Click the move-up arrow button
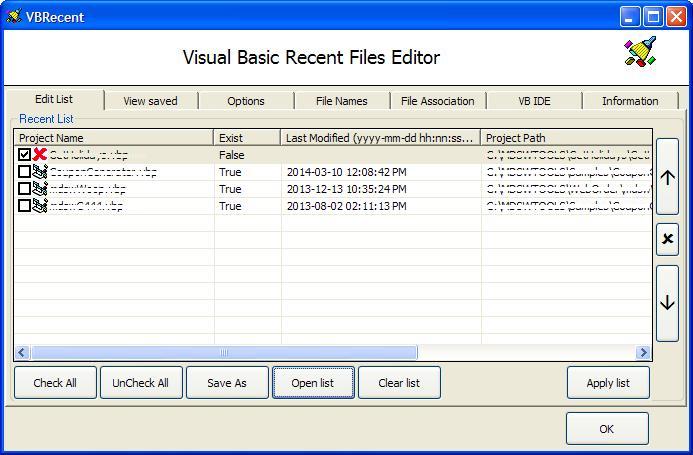Viewport: 693px width, 455px height. [667, 177]
